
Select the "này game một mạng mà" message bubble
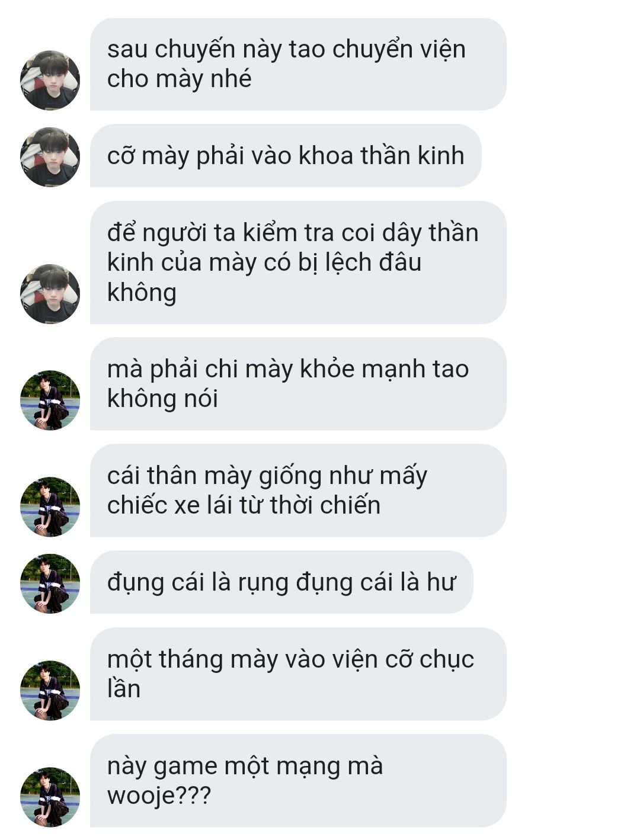click(298, 781)
